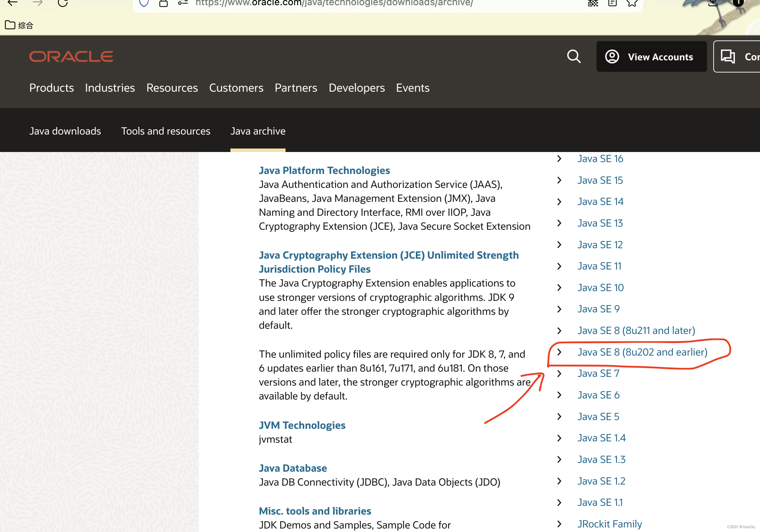Viewport: 760px width, 532px height.
Task: Open Misc. tools and libraries link
Action: point(315,511)
